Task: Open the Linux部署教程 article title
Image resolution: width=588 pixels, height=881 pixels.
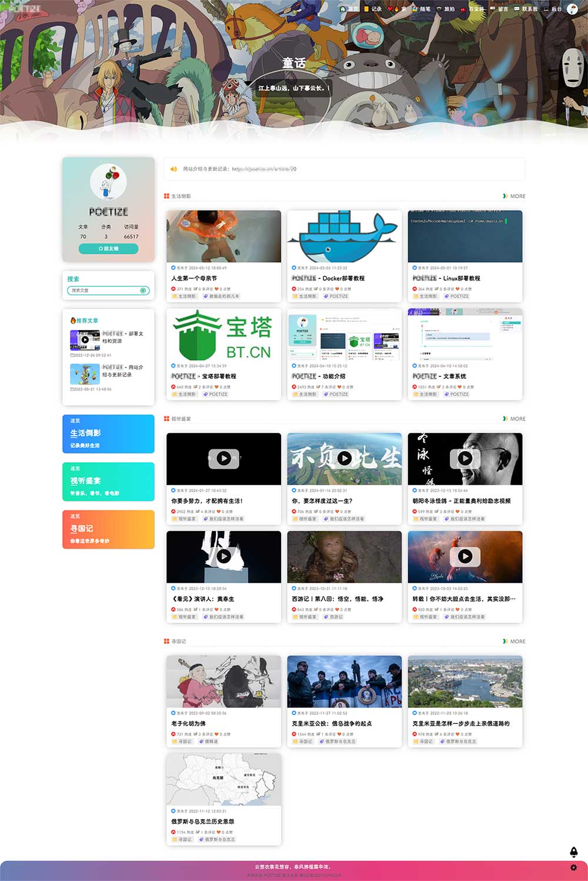Action: click(x=446, y=278)
